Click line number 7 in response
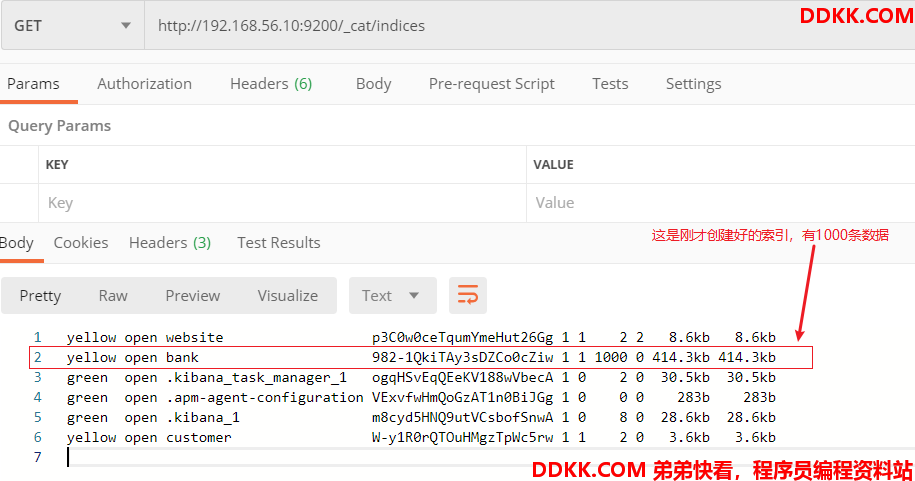 click(x=37, y=457)
